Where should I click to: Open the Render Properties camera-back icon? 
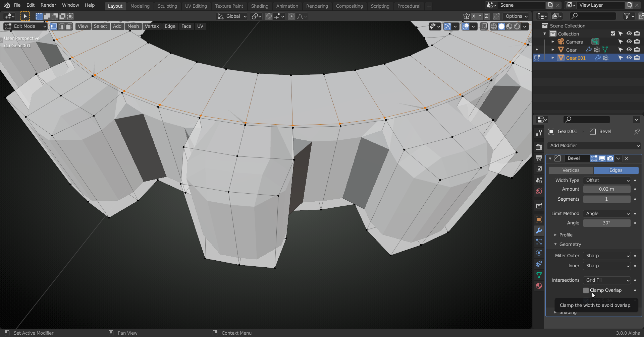coord(539,147)
